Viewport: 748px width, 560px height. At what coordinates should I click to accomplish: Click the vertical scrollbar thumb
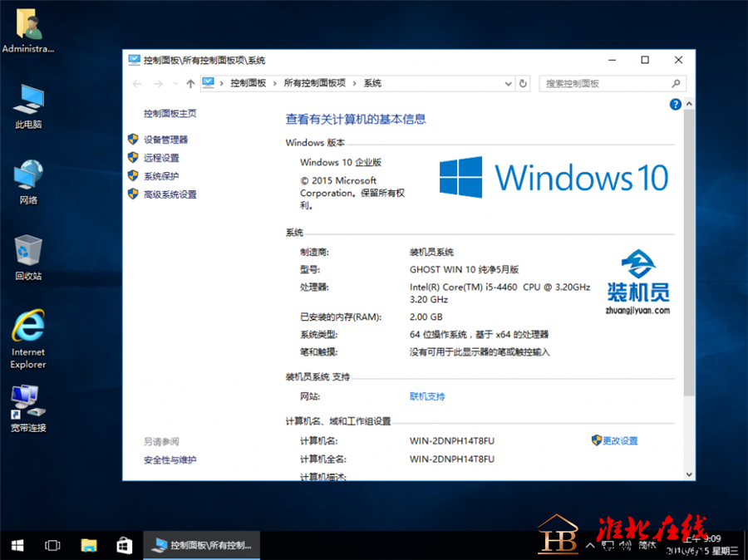coord(689,253)
